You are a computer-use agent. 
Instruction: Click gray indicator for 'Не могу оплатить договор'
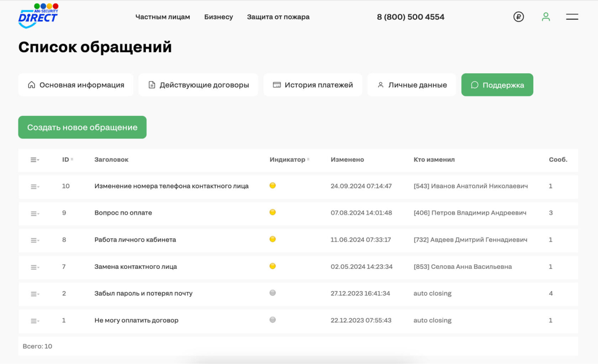coord(273,320)
